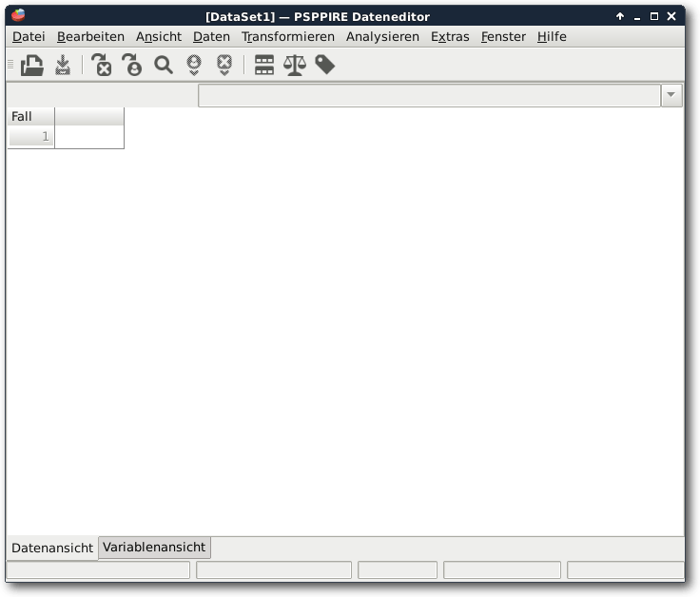Viewport: 700px width, 597px height.
Task: Switch to the Variablenansicht tab
Action: click(154, 547)
